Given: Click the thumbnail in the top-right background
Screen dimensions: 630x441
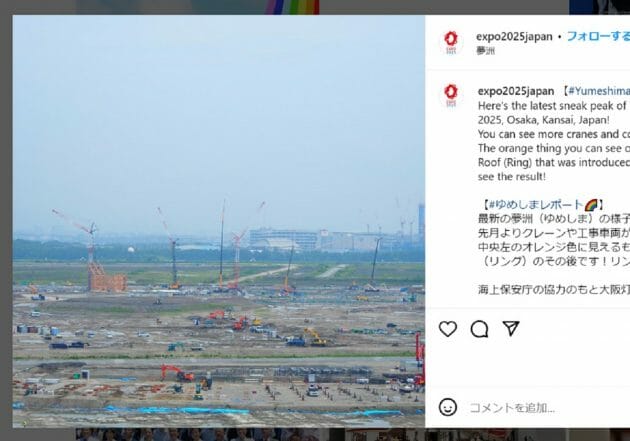Looking at the screenshot, I should click(x=599, y=7).
